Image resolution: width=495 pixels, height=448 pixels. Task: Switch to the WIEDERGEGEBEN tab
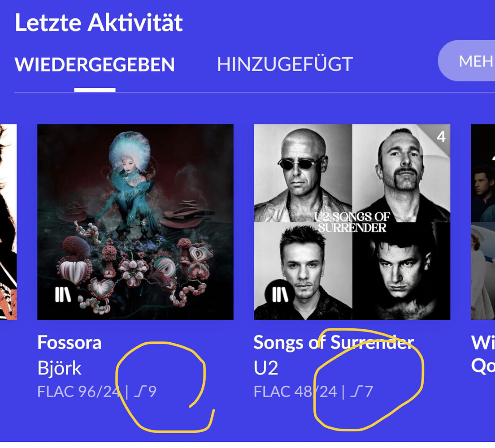click(x=95, y=65)
